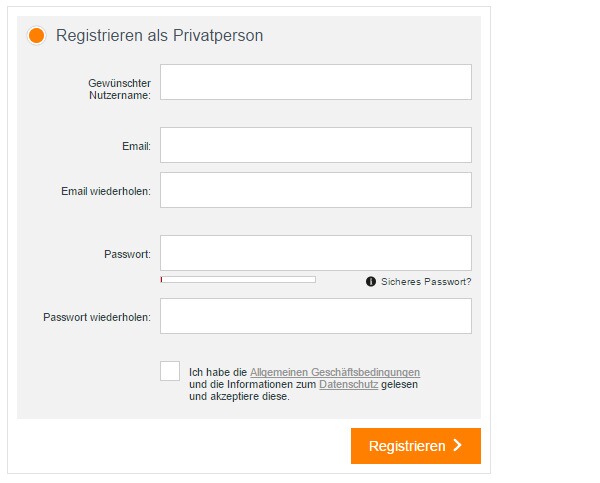Image resolution: width=600 pixels, height=483 pixels.
Task: Click the "Passwort:" field label
Action: click(x=127, y=254)
